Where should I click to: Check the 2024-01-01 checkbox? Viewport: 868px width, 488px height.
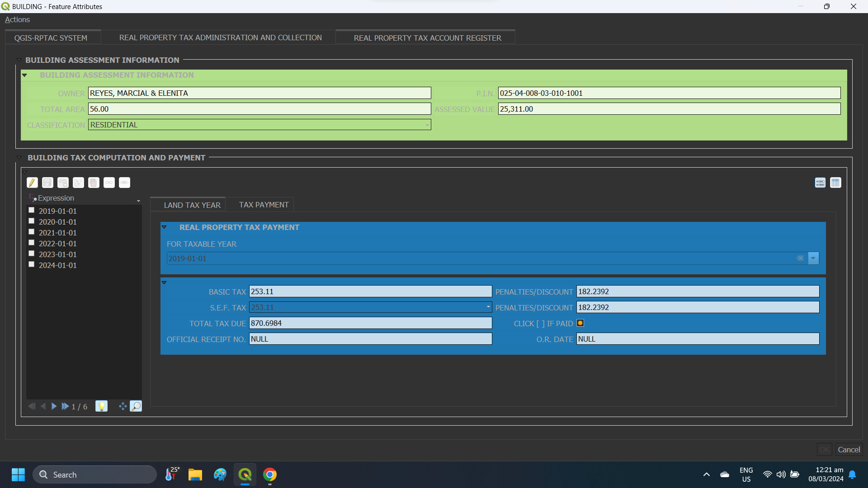click(x=31, y=264)
